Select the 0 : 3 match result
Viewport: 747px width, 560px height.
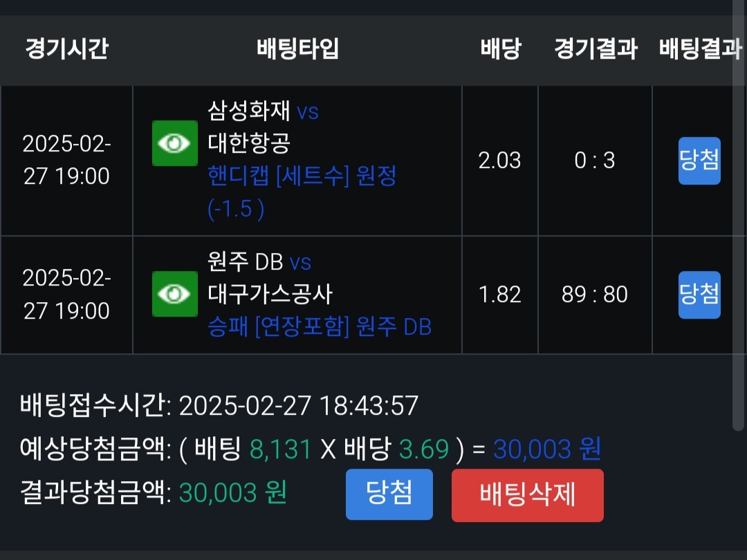pyautogui.click(x=595, y=160)
